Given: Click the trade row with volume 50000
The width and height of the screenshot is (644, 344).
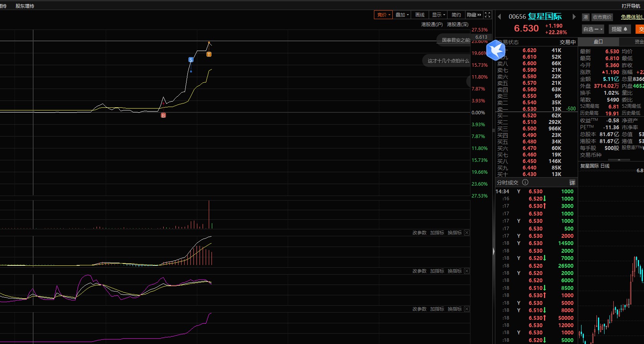Looking at the screenshot, I should 536,318.
